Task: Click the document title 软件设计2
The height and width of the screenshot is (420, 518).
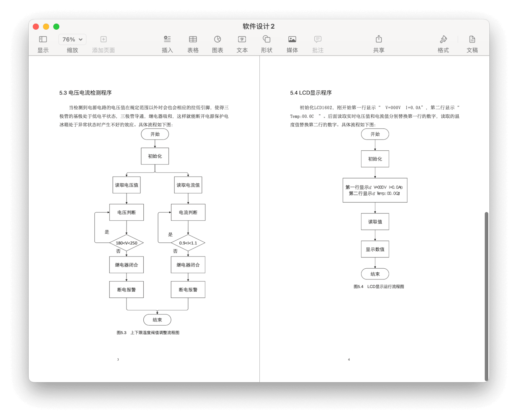Action: (259, 26)
